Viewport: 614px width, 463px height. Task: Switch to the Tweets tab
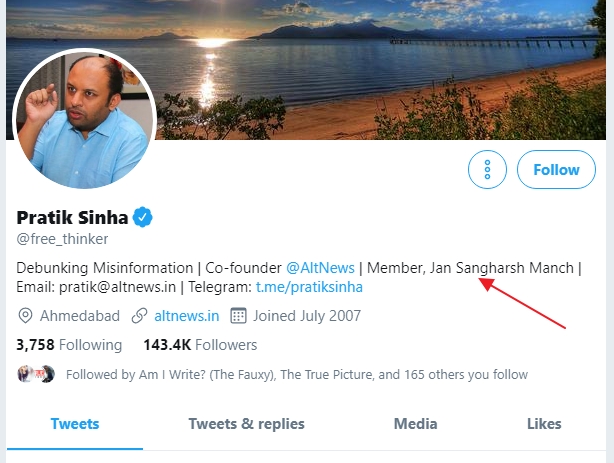75,424
